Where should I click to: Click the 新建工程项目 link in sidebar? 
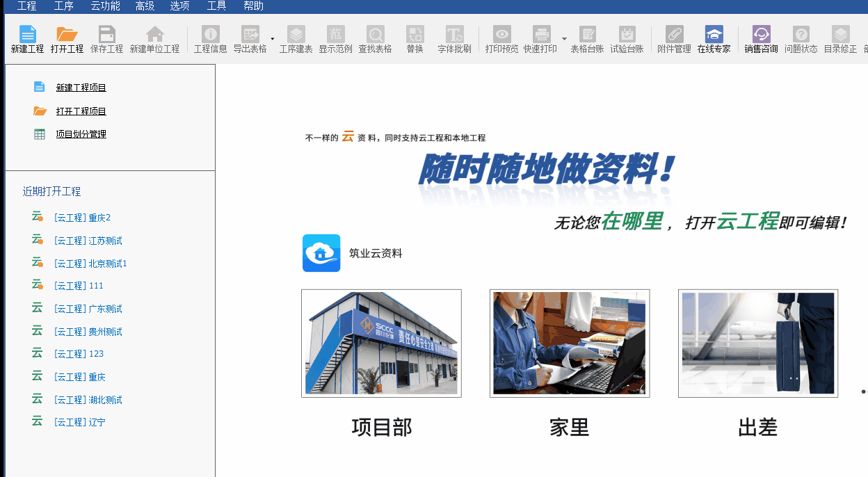click(x=81, y=88)
